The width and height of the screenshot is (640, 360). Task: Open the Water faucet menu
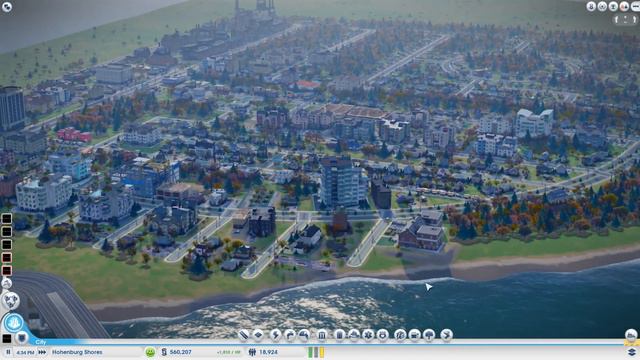coord(289,335)
